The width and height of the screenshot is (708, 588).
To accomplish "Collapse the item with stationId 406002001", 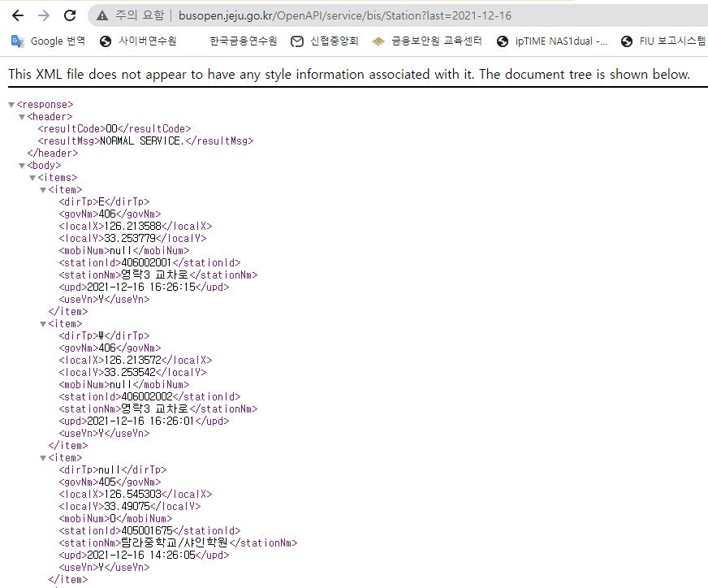I will pos(43,190).
